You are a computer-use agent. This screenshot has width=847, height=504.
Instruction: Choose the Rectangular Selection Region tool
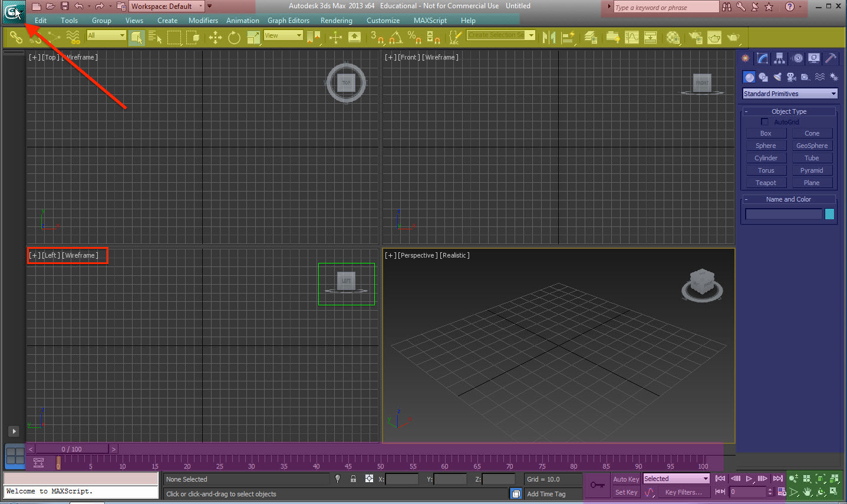(174, 38)
